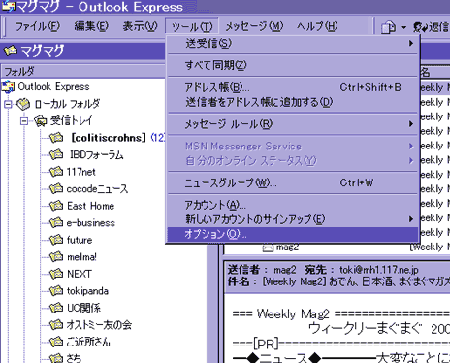This screenshot has width=450, height=363.
Task: Select the cocodeニュース folder label
Action: (x=97, y=189)
